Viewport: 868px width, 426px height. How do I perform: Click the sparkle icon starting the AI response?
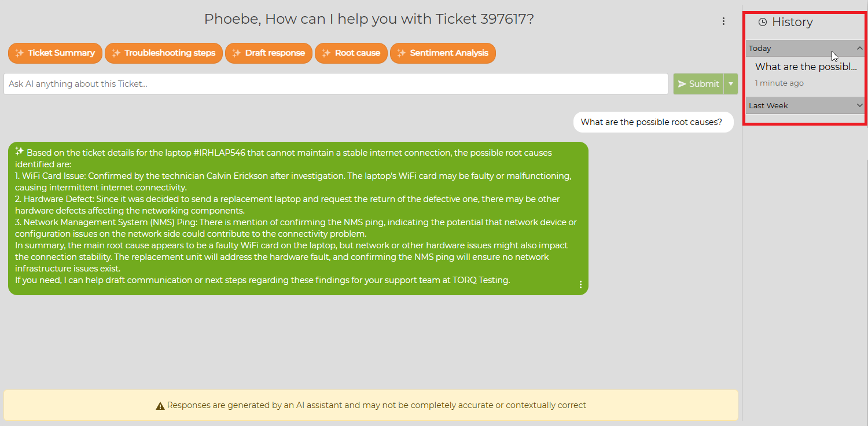[x=20, y=152]
